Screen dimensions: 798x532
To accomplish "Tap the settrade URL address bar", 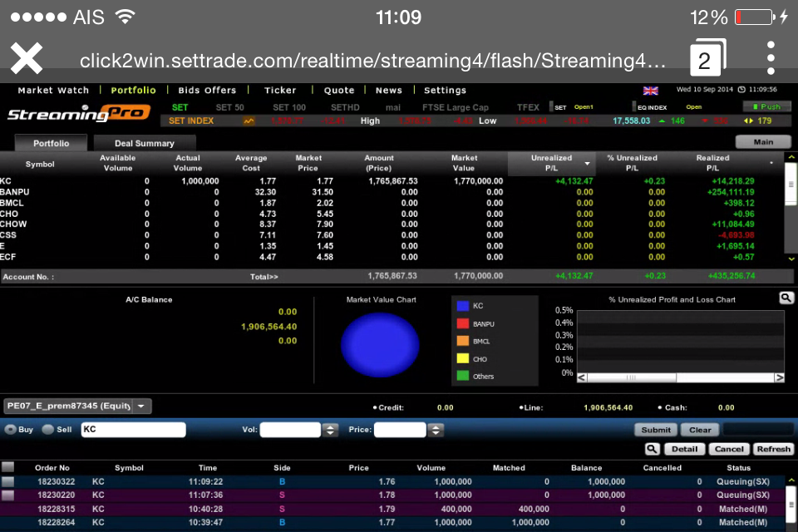I will [372, 61].
